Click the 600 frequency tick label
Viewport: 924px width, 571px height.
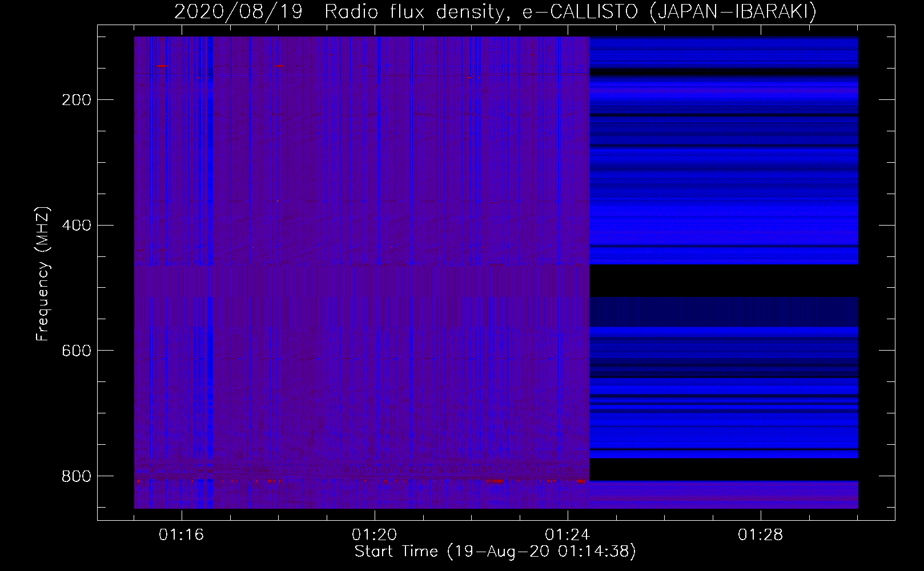(x=77, y=350)
